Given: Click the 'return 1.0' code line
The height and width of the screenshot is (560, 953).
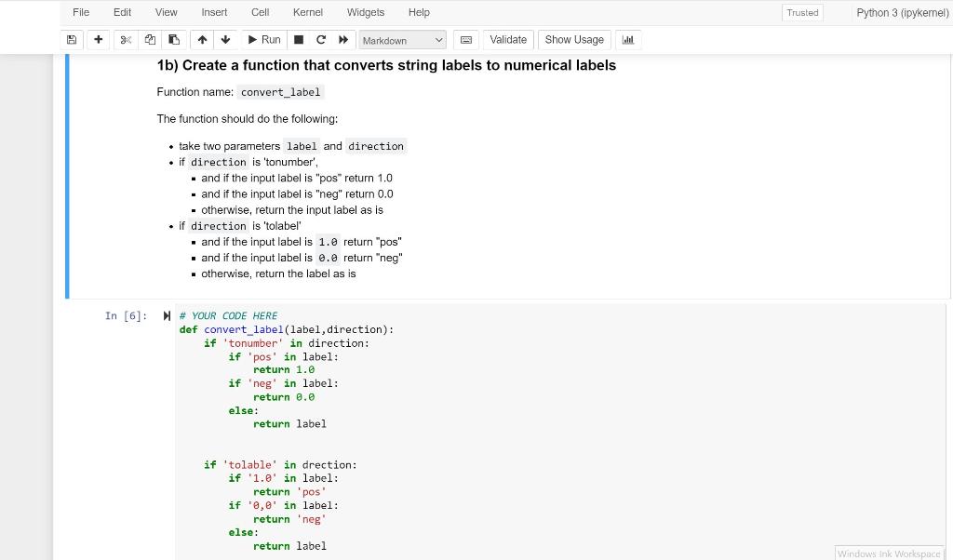Looking at the screenshot, I should coord(284,370).
